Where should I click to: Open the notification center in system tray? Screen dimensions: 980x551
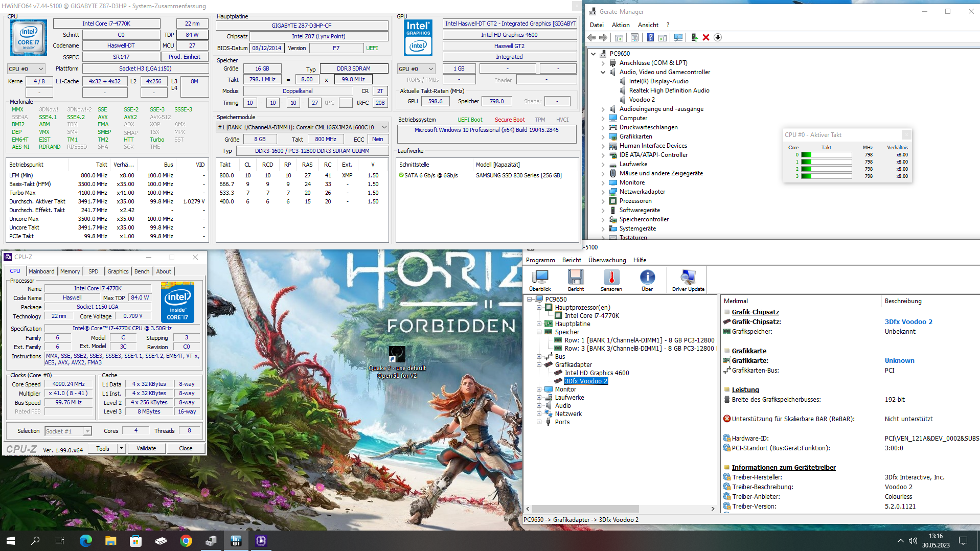coord(963,541)
